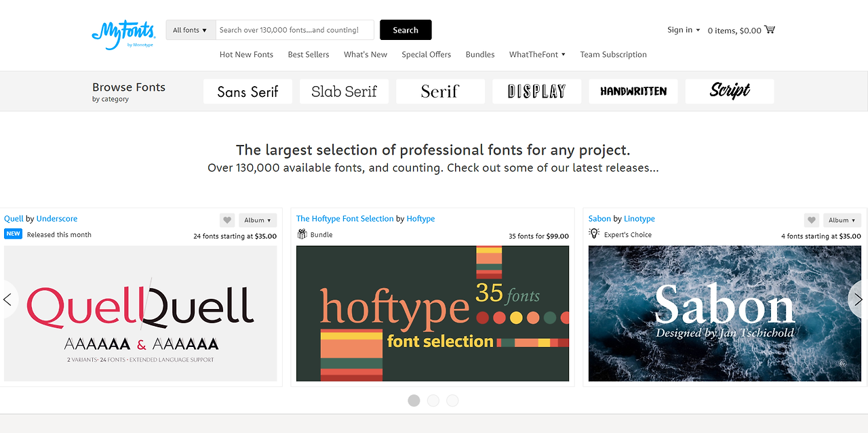Open the Linotype foundry link
868x433 pixels.
point(639,219)
